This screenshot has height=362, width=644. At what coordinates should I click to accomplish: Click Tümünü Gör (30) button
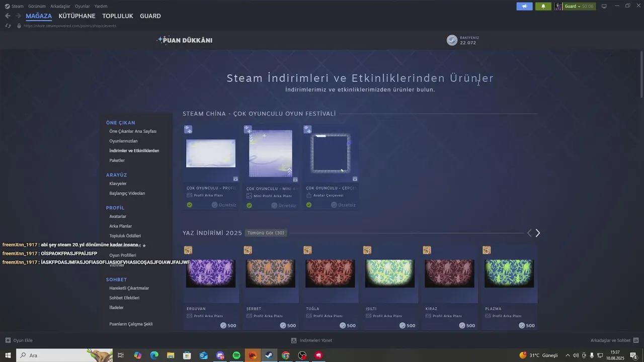pyautogui.click(x=266, y=233)
